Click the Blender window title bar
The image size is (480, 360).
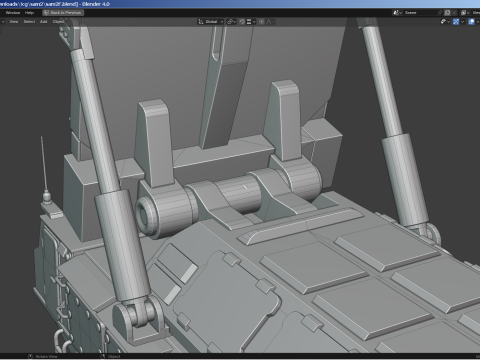(240, 4)
